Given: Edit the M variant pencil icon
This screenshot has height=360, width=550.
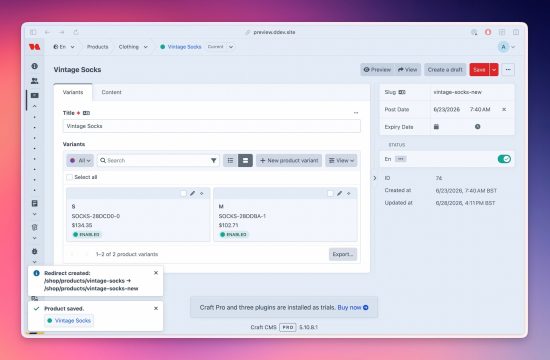Looking at the screenshot, I should coord(340,193).
